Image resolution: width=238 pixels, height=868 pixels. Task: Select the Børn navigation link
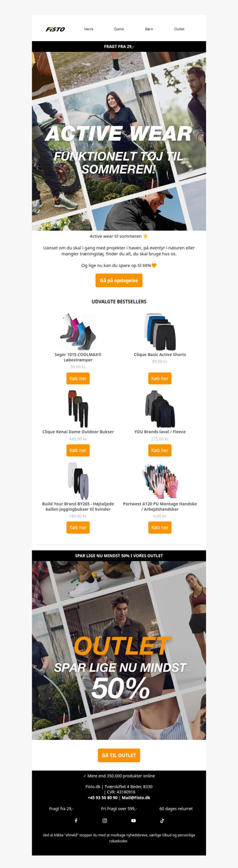pyautogui.click(x=149, y=29)
